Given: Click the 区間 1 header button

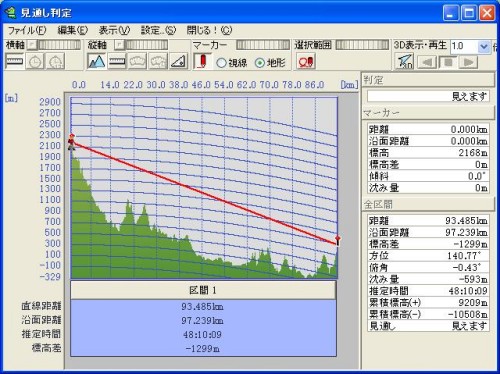Looking at the screenshot, I should pos(203,290).
